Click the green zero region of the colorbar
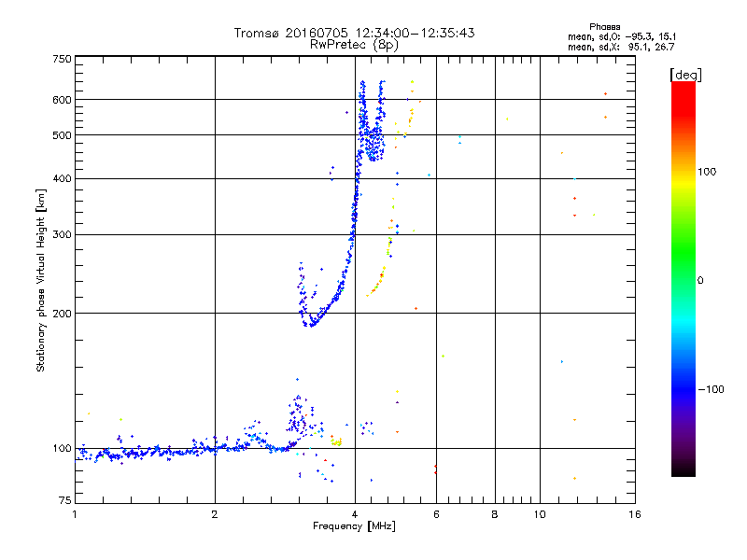Image resolution: width=747 pixels, height=560 pixels. coord(684,280)
